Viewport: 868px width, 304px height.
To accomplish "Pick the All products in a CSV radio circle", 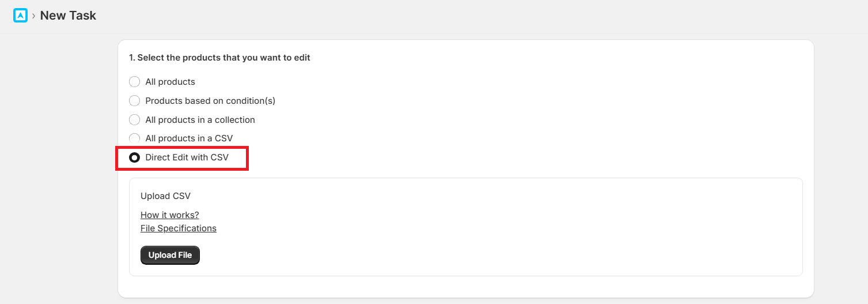I will pos(134,138).
